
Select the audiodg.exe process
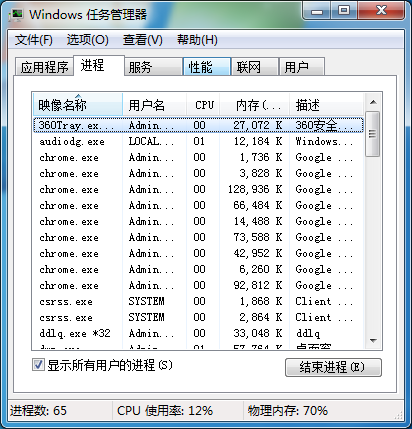pos(198,141)
